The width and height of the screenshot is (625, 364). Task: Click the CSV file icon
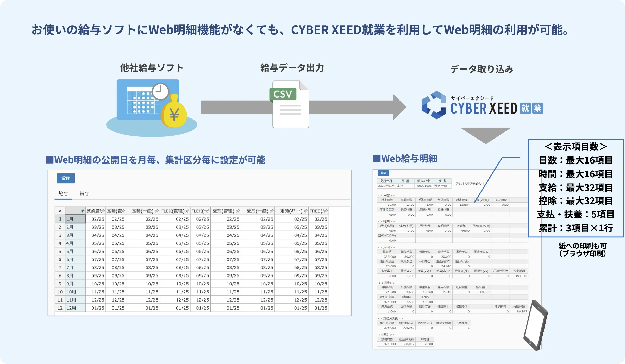[x=290, y=104]
